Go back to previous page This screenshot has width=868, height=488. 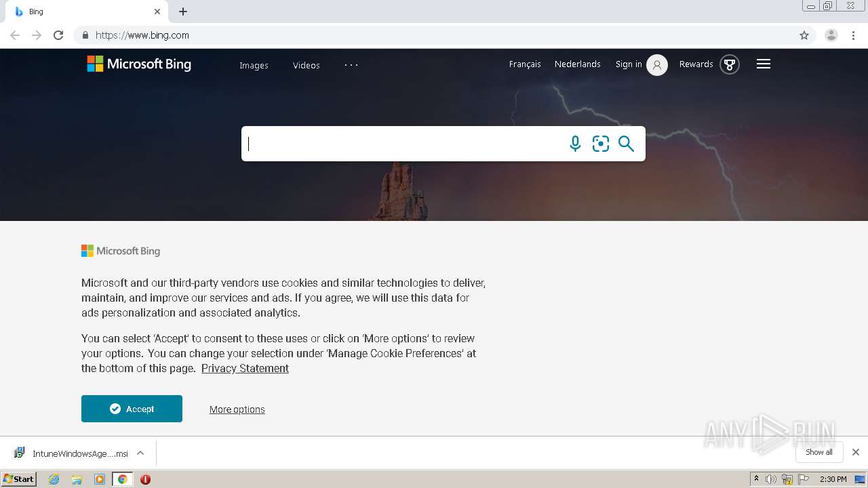tap(15, 35)
